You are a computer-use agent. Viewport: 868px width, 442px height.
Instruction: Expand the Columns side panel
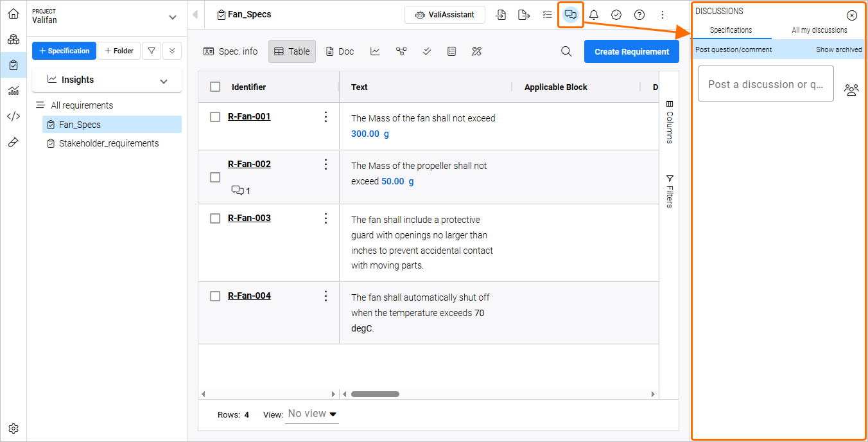tap(669, 121)
